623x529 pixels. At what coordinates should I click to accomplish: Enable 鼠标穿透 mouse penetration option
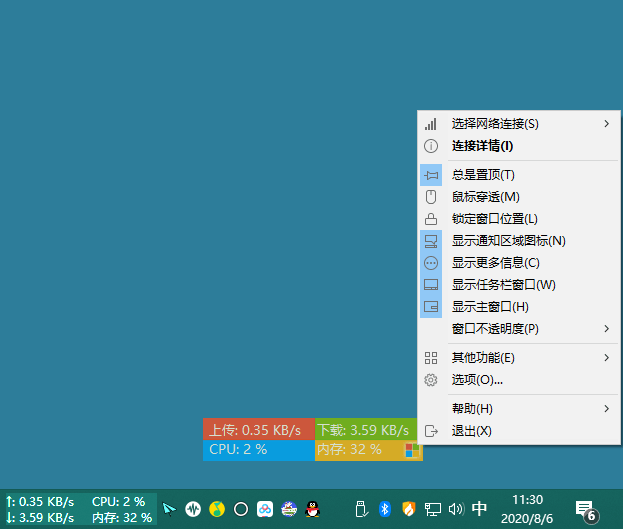(x=485, y=197)
